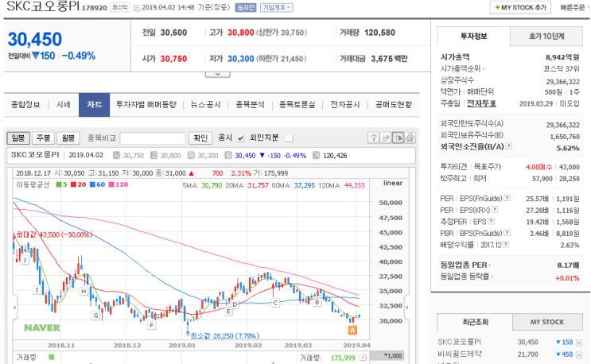Click chart event marker B
The image size is (591, 364).
click(x=317, y=302)
